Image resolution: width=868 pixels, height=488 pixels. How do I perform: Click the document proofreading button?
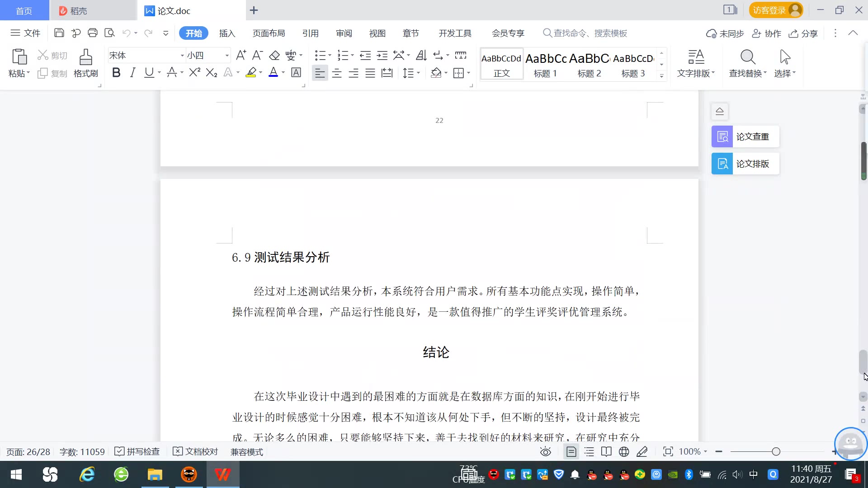pyautogui.click(x=195, y=451)
